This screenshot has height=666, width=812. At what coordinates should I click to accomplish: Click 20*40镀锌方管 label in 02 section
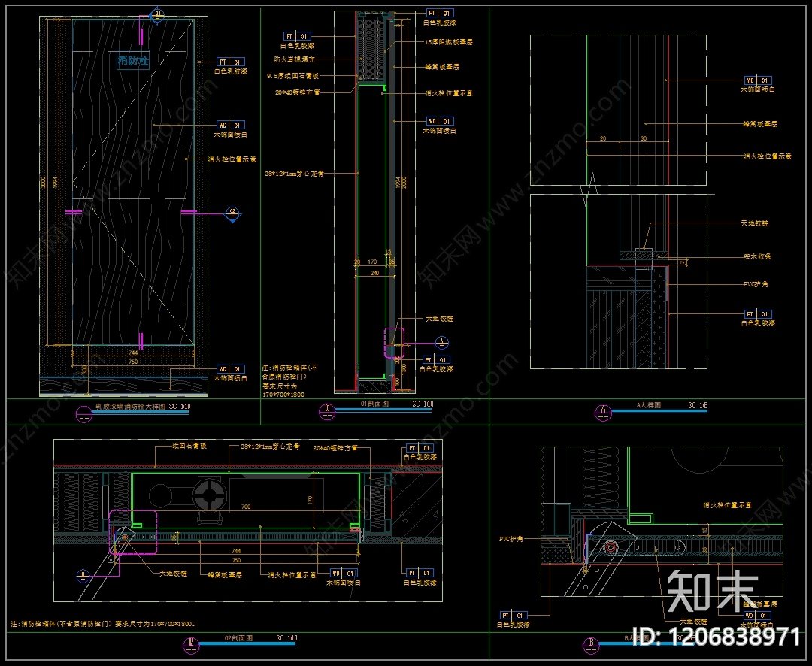coord(335,448)
